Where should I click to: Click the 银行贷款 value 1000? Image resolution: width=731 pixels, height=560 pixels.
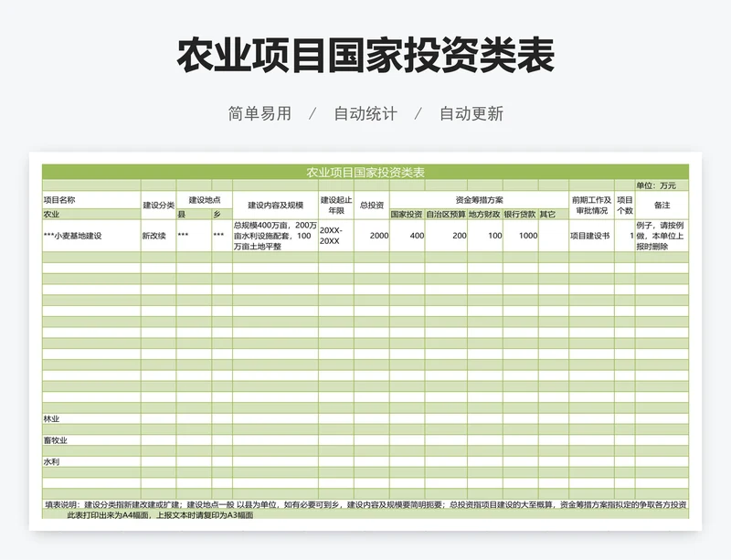pyautogui.click(x=521, y=236)
